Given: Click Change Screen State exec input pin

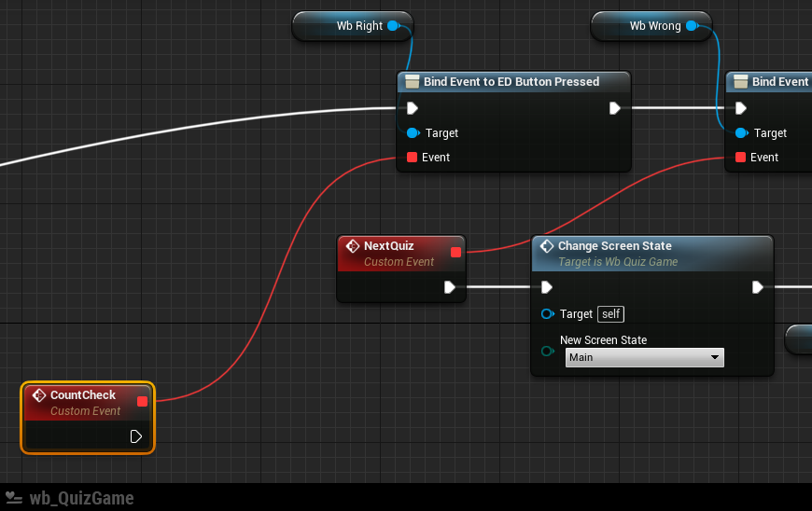Looking at the screenshot, I should coord(546,287).
